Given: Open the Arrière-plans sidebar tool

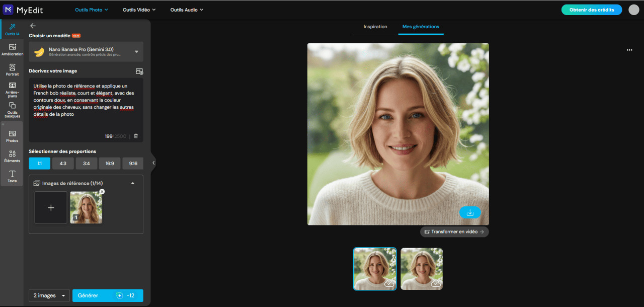Looking at the screenshot, I should point(12,90).
